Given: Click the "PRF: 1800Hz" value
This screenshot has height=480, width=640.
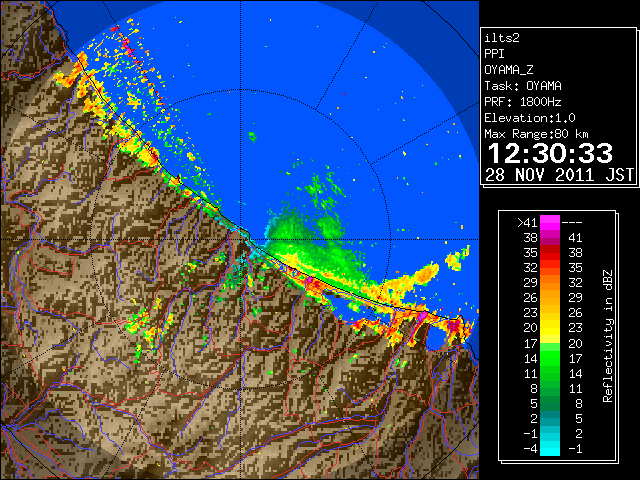Looking at the screenshot, I should point(523,102).
